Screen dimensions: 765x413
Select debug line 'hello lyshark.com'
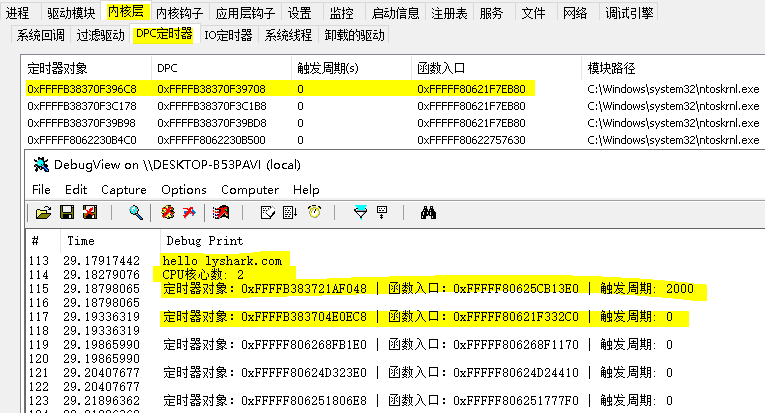click(222, 261)
